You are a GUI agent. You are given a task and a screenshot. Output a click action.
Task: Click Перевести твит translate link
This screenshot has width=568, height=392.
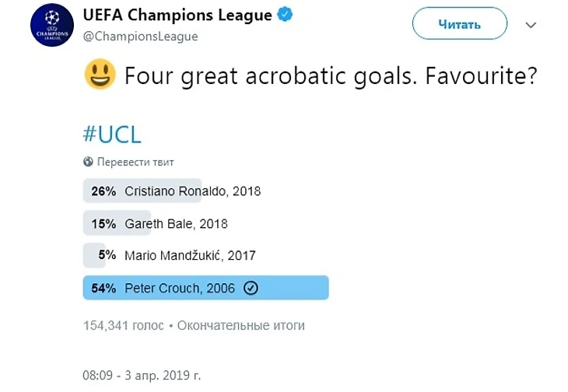pos(135,162)
